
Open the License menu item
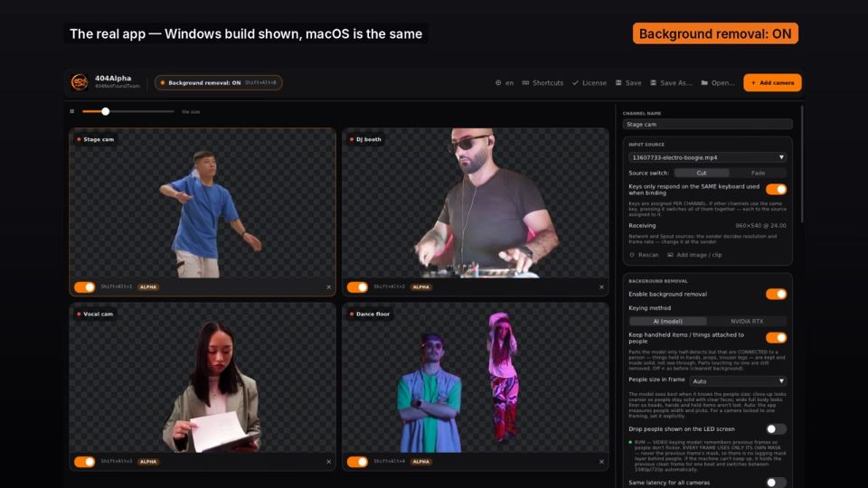(x=589, y=83)
